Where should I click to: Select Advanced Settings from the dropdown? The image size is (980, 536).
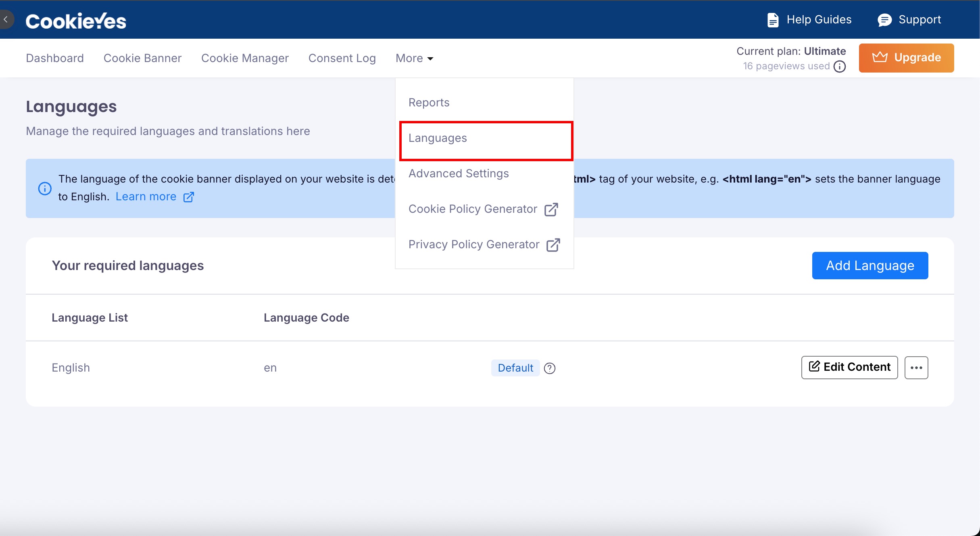click(459, 173)
